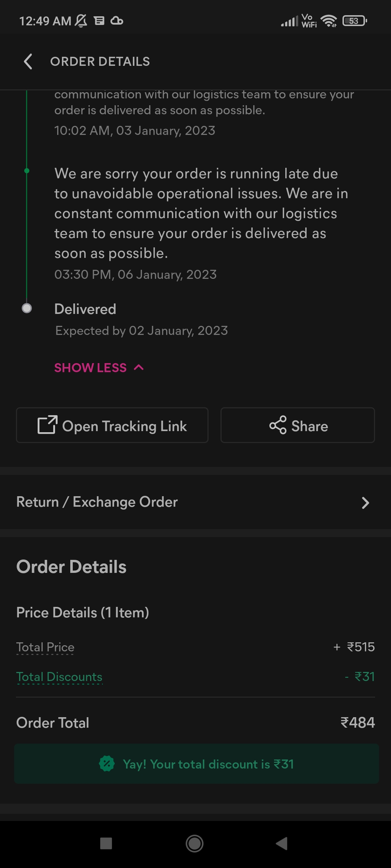The height and width of the screenshot is (868, 391).
Task: Open Return / Exchange Order chevron
Action: (365, 502)
